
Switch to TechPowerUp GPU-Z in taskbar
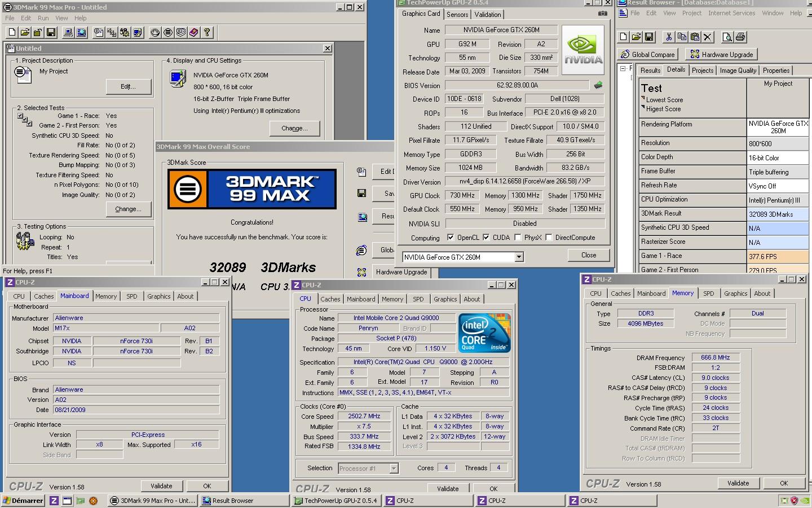[337, 500]
